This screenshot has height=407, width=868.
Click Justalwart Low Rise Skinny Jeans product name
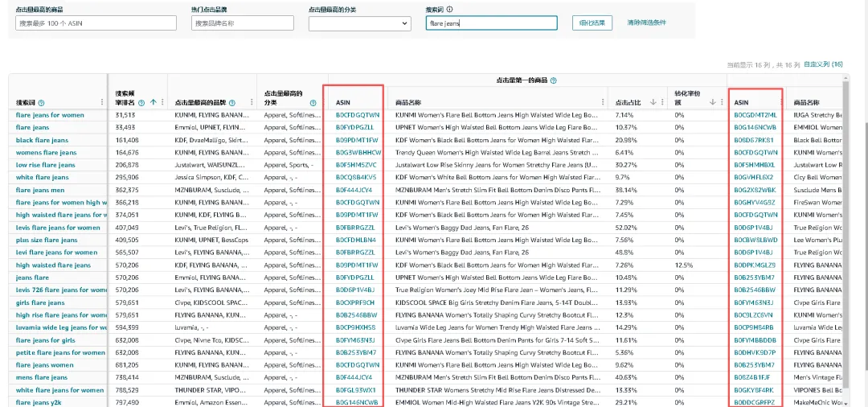pos(497,165)
